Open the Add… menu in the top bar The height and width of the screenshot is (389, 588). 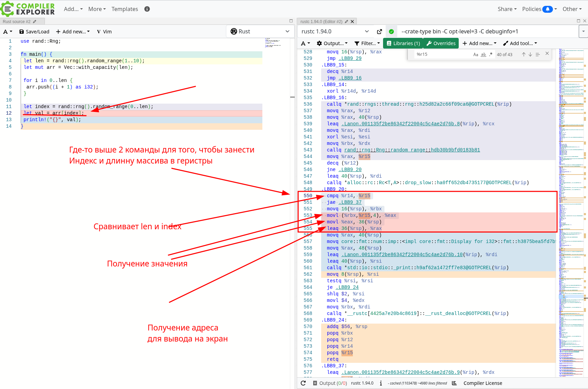tap(73, 9)
